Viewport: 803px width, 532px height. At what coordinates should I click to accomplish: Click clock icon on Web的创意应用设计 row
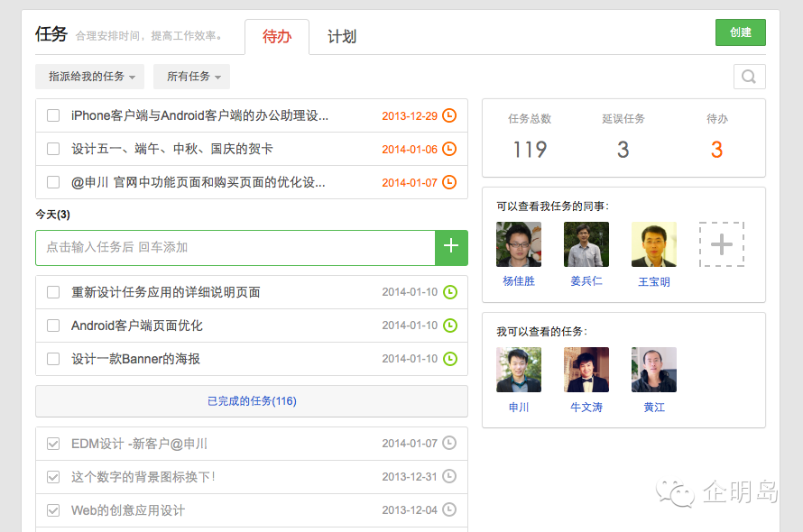(449, 509)
